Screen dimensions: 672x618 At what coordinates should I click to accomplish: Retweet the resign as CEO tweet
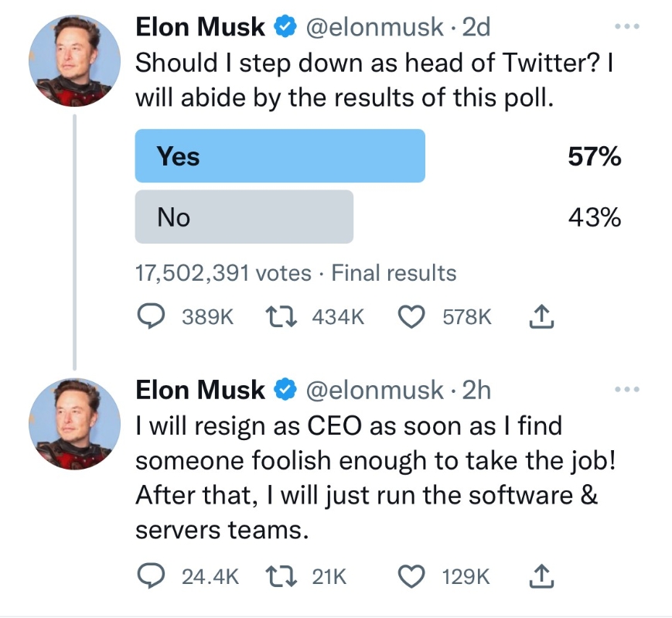(x=281, y=576)
